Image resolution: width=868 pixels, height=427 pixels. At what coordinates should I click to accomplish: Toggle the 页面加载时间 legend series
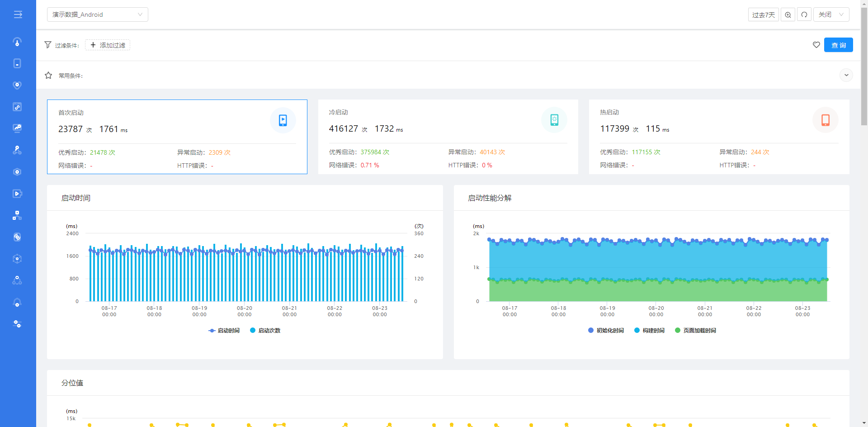click(x=695, y=331)
